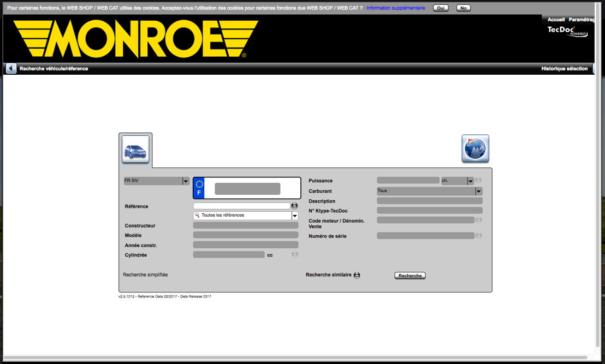Open the Toutes les références dropdown
This screenshot has height=364, width=605.
coord(295,216)
